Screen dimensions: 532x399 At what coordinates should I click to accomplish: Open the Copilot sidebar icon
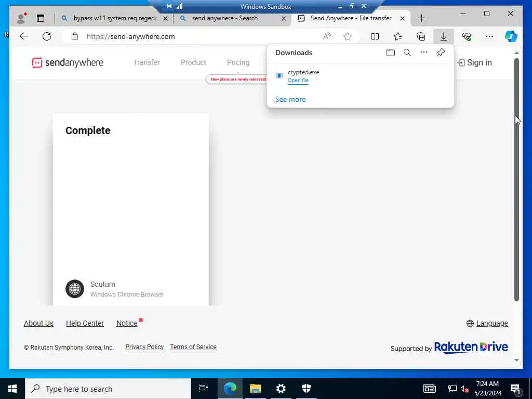click(x=511, y=36)
